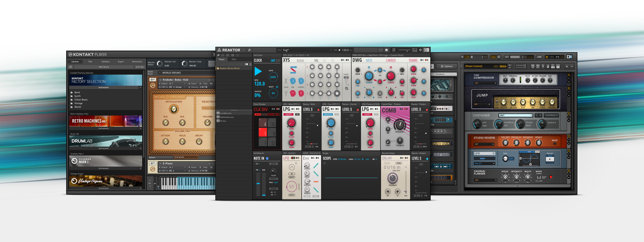Toggle the Gate button in Guitar Rig
The height and width of the screenshot is (242, 644).
pos(493,57)
